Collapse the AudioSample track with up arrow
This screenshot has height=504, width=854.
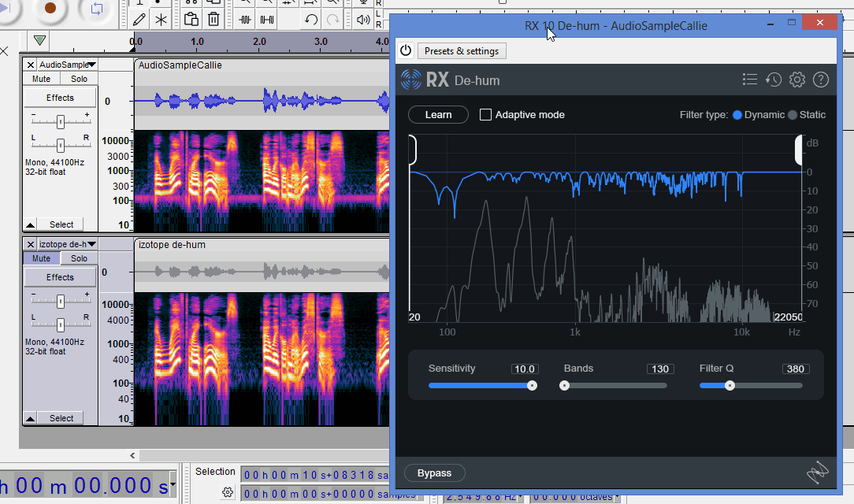pos(31,224)
